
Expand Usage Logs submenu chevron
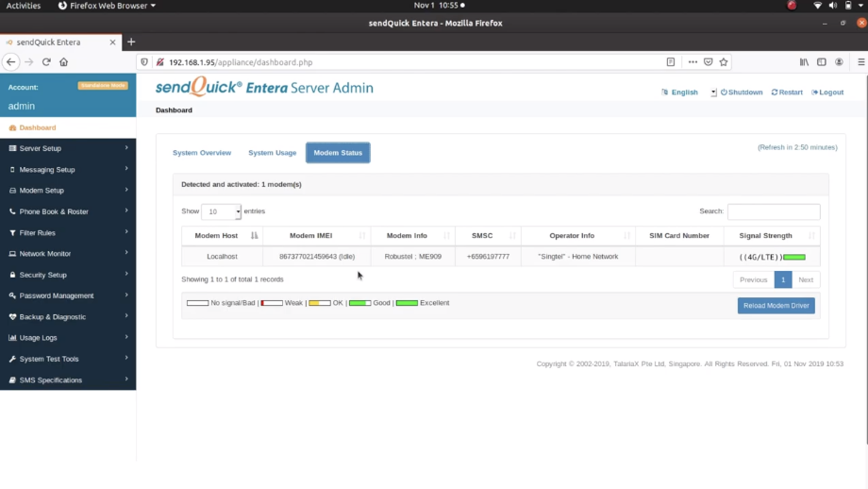coord(126,337)
